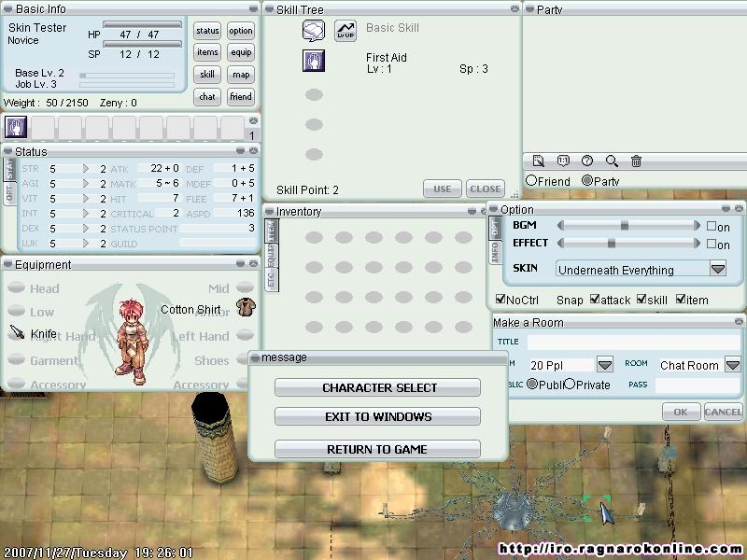
Task: Click the trash can icon in Party window
Action: [x=636, y=161]
